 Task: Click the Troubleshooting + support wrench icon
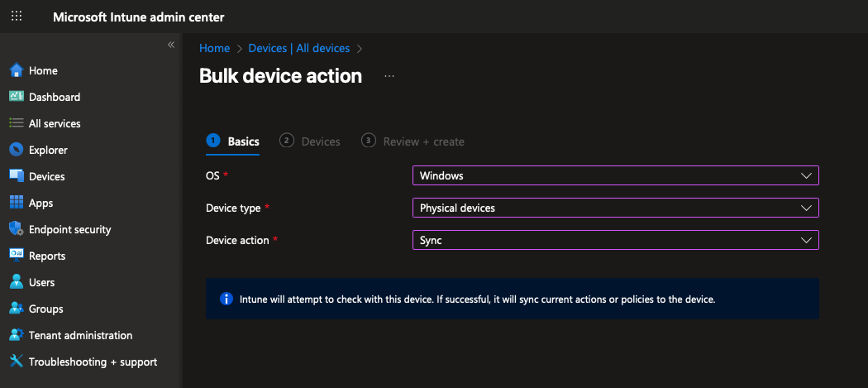click(x=16, y=362)
